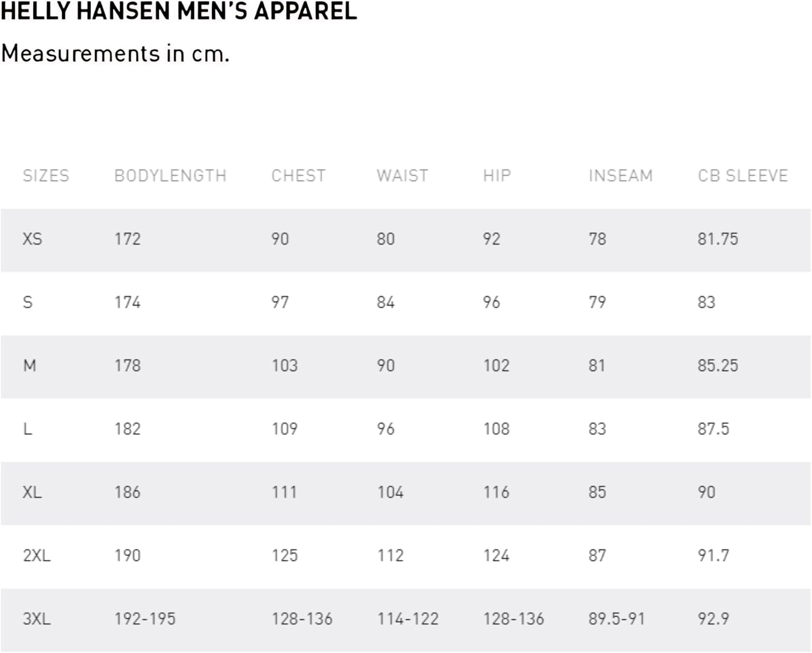
Task: Select the 3XL size row label
Action: click(x=37, y=619)
